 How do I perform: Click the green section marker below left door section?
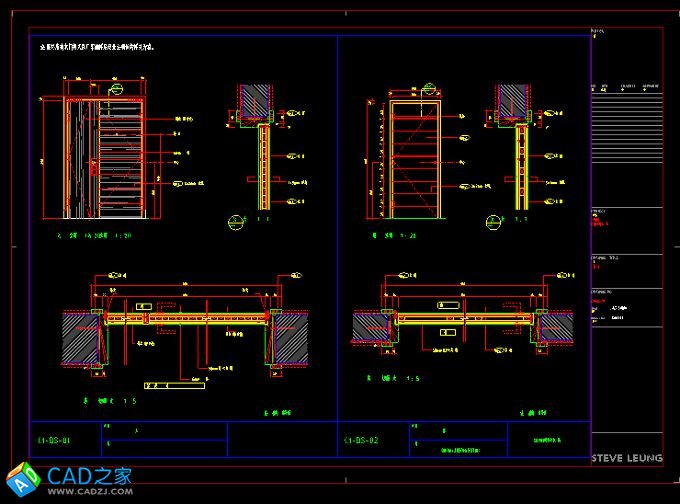point(235,222)
